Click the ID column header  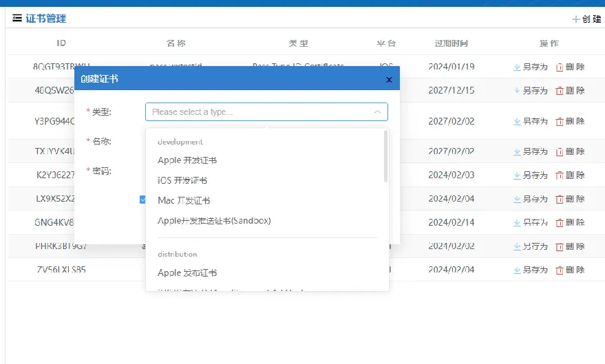coord(61,43)
